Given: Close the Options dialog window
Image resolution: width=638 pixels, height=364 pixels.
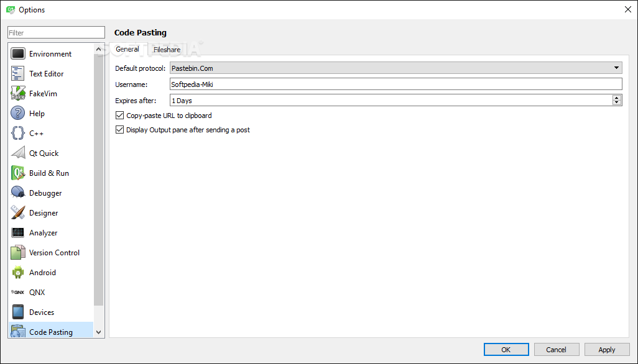Looking at the screenshot, I should [628, 9].
